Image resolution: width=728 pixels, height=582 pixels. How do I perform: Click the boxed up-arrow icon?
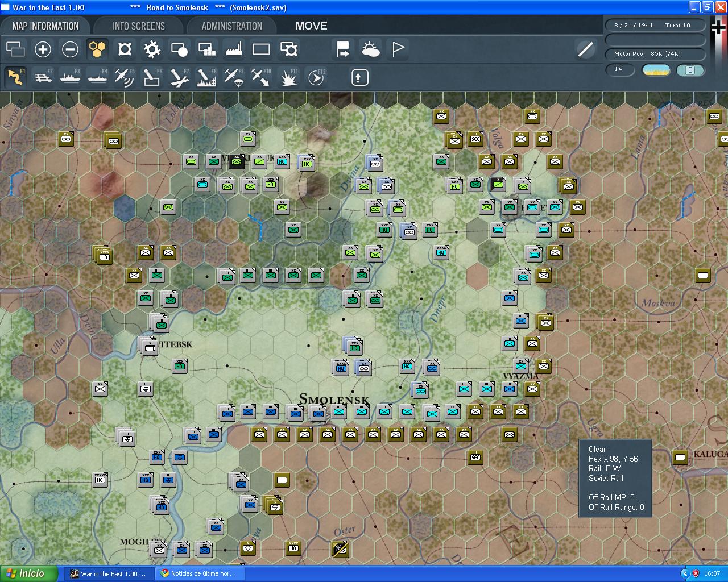click(359, 77)
